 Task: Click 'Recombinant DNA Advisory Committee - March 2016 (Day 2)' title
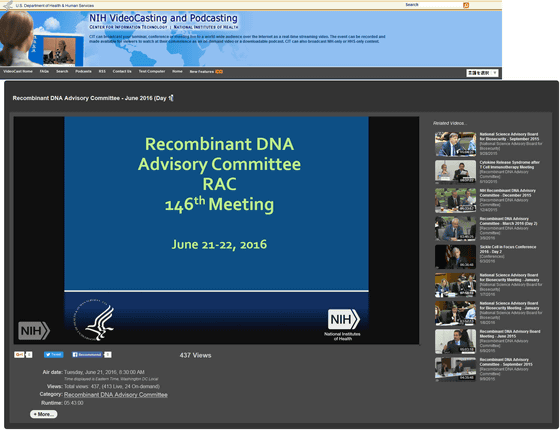click(x=508, y=221)
